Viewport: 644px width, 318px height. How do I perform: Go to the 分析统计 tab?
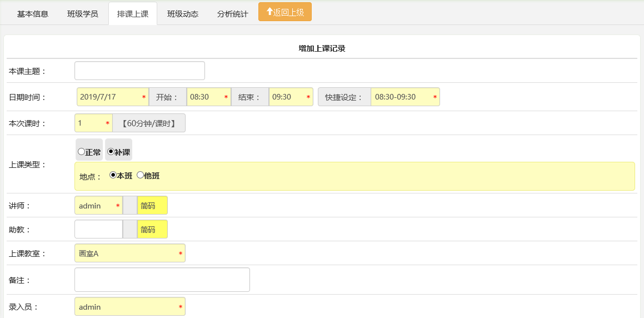(x=232, y=14)
